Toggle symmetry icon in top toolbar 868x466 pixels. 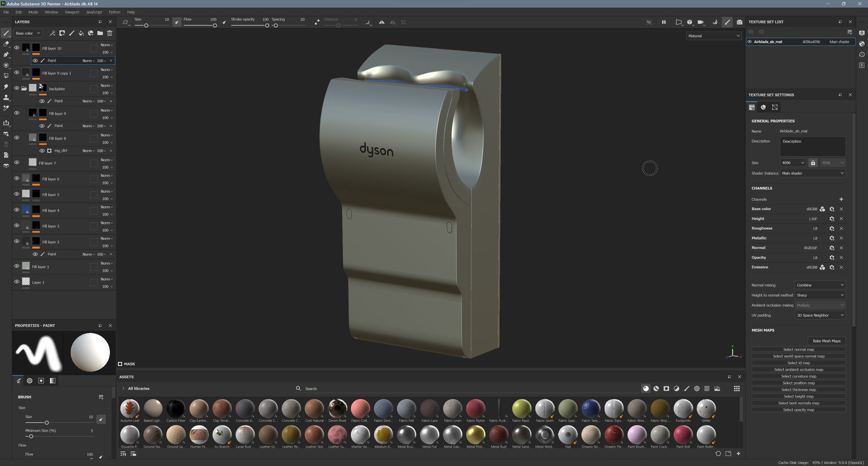(x=382, y=22)
